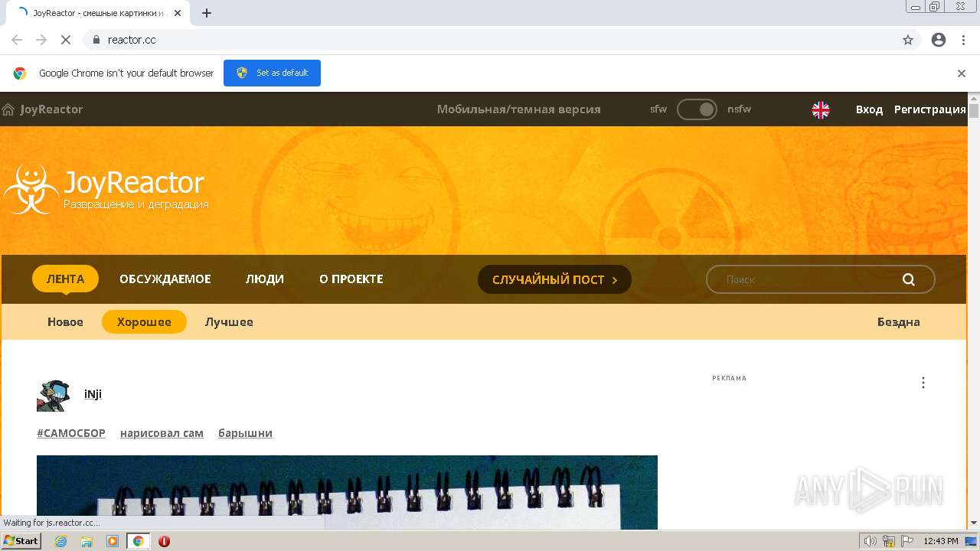The height and width of the screenshot is (551, 980).
Task: Open the spiral notebook post image
Action: [x=347, y=492]
